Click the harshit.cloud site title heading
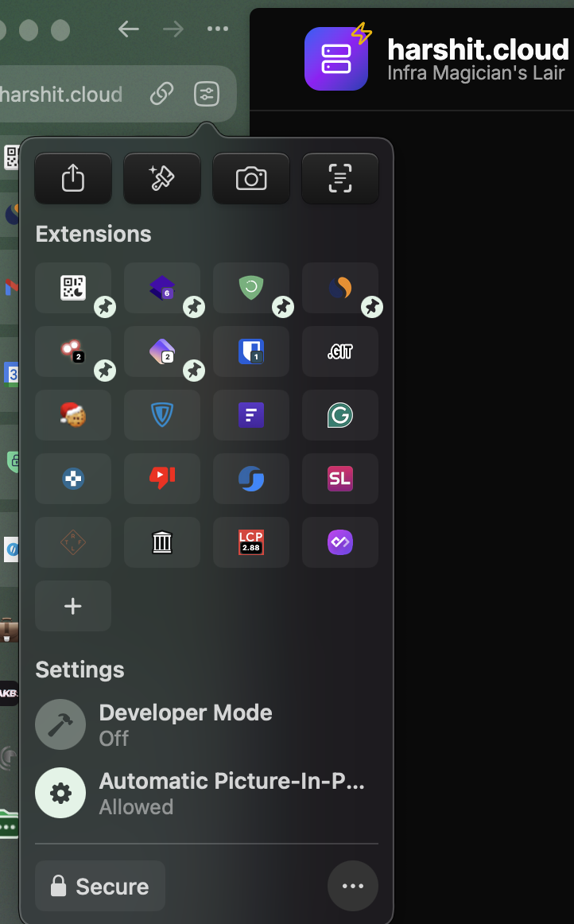Image resolution: width=574 pixels, height=924 pixels. [478, 49]
